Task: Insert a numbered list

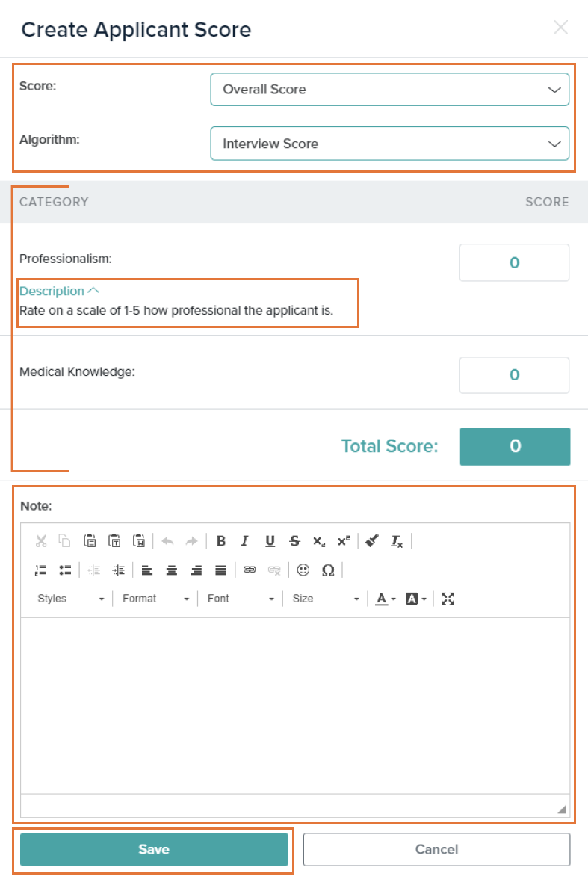Action: tap(40, 570)
